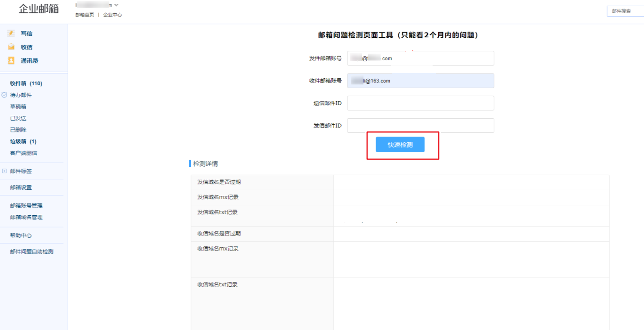Click the receive mail (收信) envelope icon
This screenshot has width=644, height=331.
pos(11,47)
